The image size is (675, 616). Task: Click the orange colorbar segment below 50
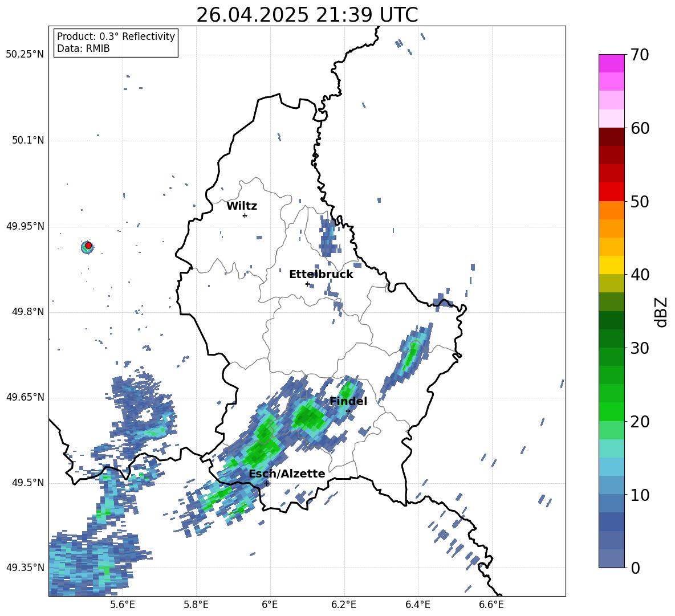click(611, 210)
